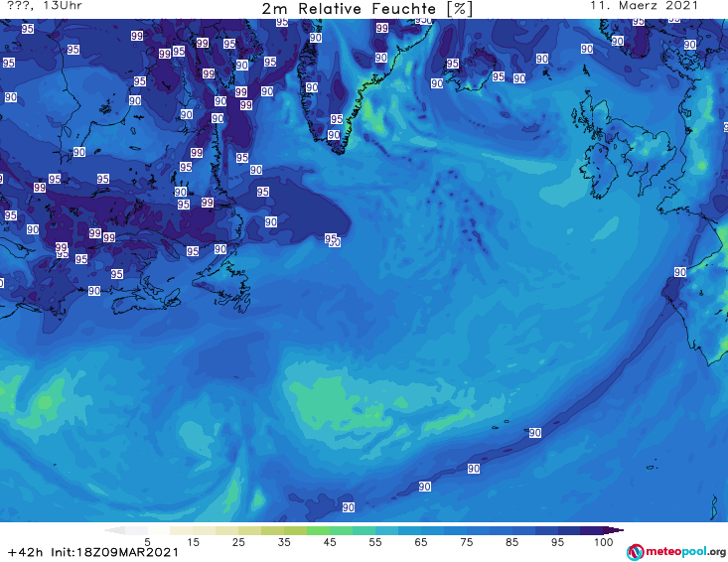
Task: Click the colorbar value label '15'
Action: click(x=193, y=542)
